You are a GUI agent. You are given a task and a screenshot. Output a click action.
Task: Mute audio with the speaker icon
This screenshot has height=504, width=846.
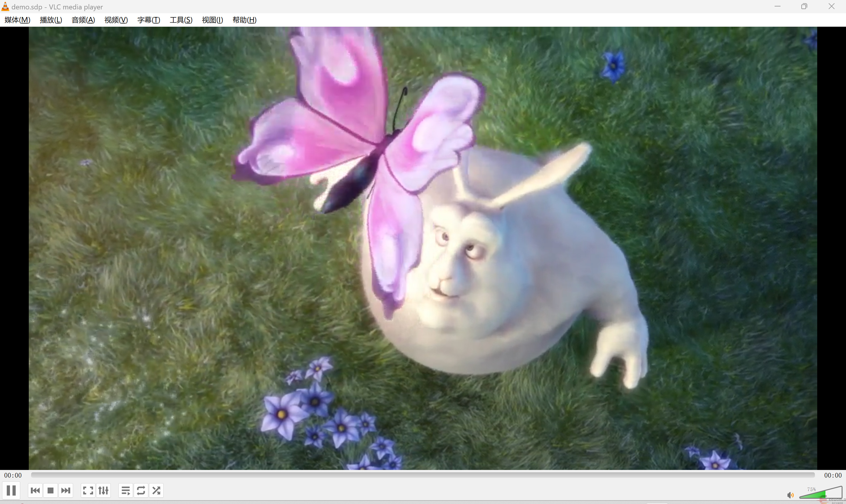[790, 495]
